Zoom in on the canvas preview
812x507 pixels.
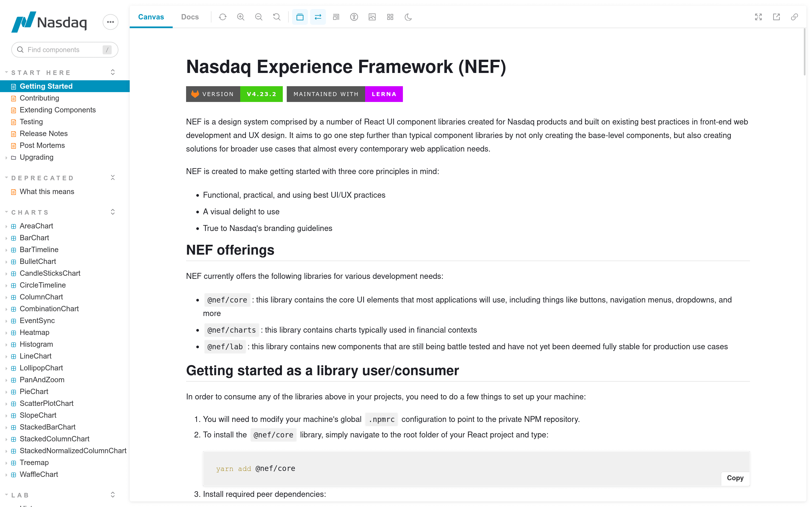(240, 17)
